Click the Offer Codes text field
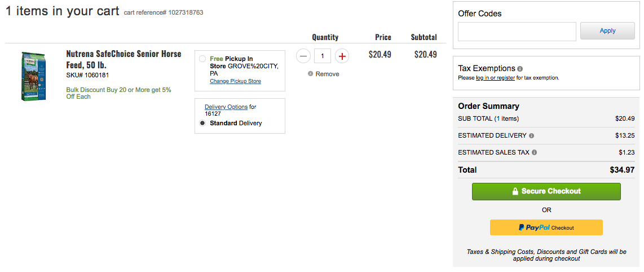This screenshot has height=272, width=644. [x=517, y=31]
